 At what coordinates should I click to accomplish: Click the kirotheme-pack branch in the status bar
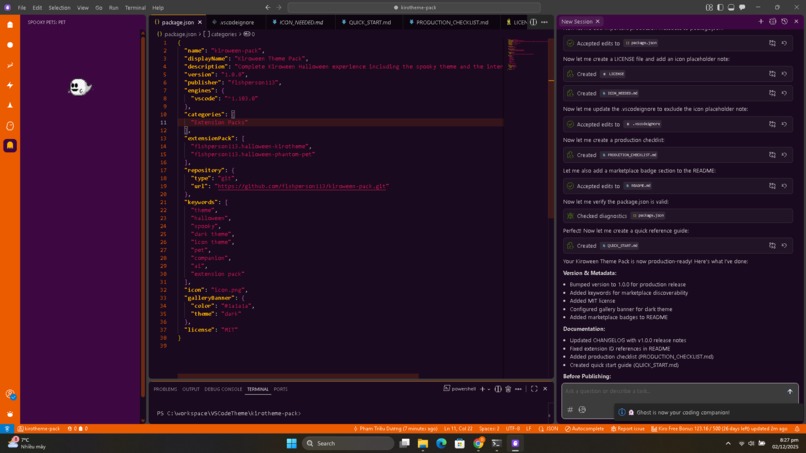pyautogui.click(x=39, y=428)
